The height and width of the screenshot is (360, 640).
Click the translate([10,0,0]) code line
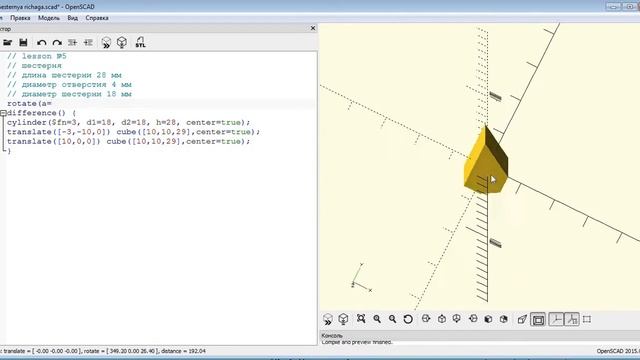(128, 141)
